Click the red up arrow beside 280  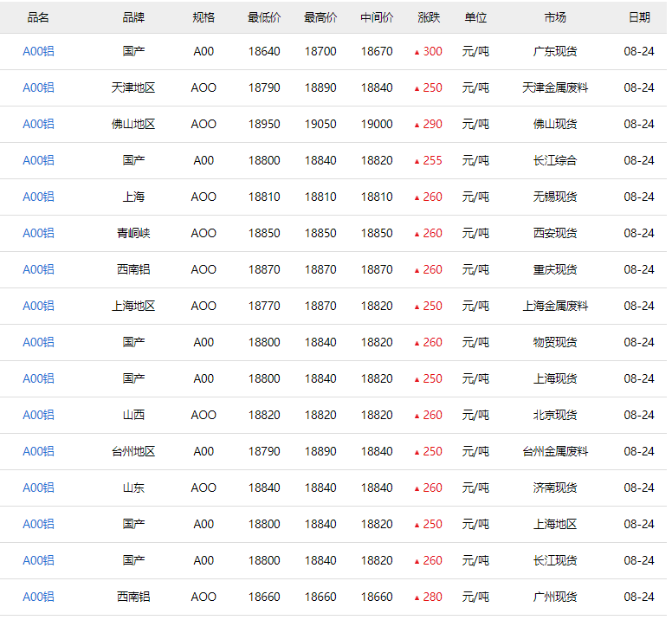(x=417, y=597)
